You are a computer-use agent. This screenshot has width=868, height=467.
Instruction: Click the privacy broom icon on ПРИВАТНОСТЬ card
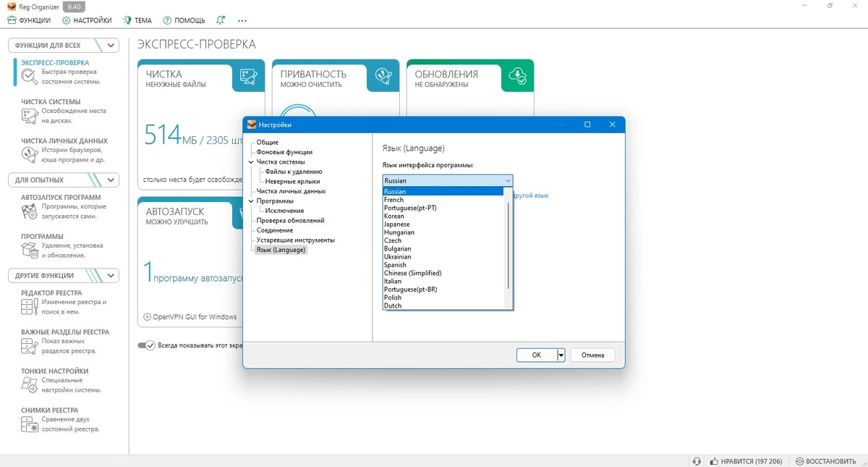click(383, 75)
